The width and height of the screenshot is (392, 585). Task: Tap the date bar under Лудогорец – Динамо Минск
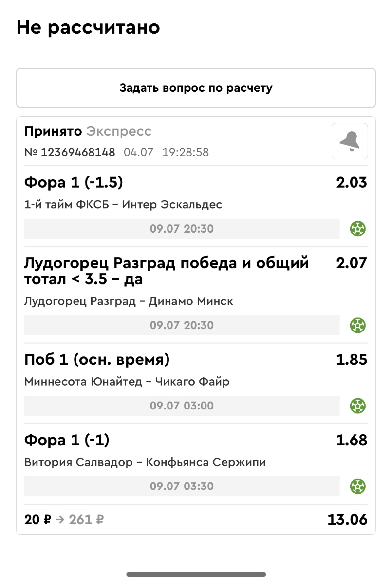pyautogui.click(x=182, y=325)
